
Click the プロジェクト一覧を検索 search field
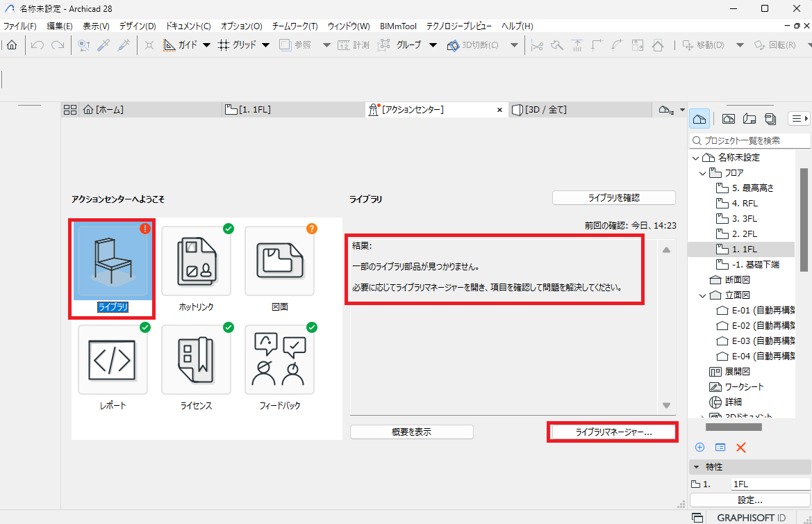750,140
